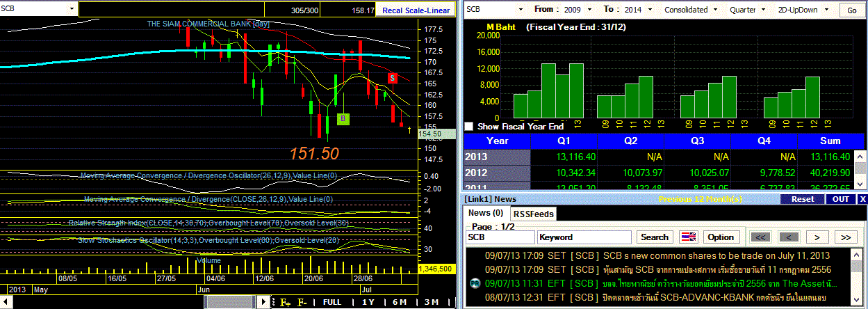The height and width of the screenshot is (309, 868).
Task: Go to first news page with << button
Action: click(760, 237)
